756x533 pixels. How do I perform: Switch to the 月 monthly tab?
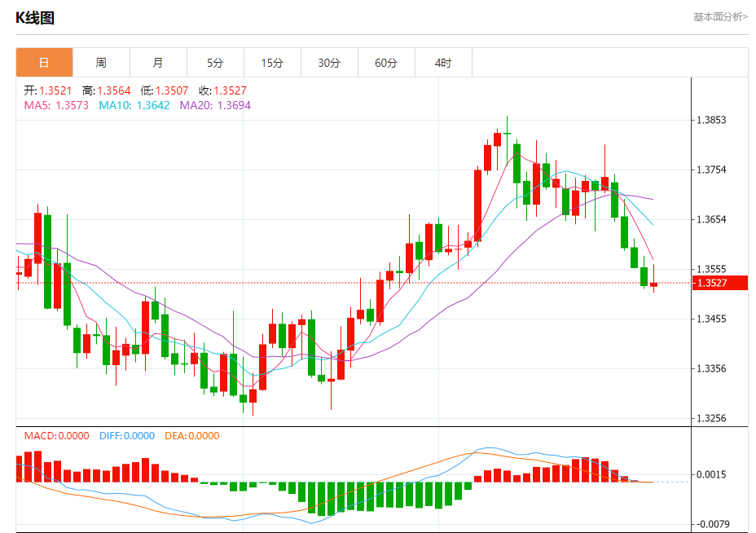click(158, 63)
